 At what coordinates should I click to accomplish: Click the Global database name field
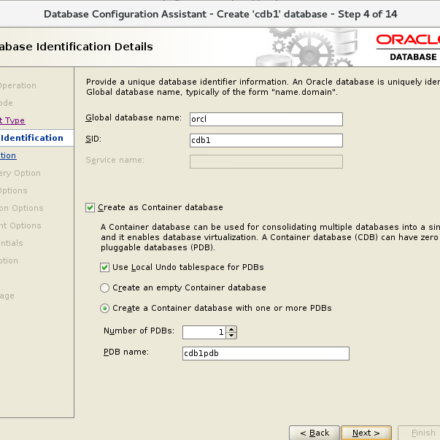266,119
